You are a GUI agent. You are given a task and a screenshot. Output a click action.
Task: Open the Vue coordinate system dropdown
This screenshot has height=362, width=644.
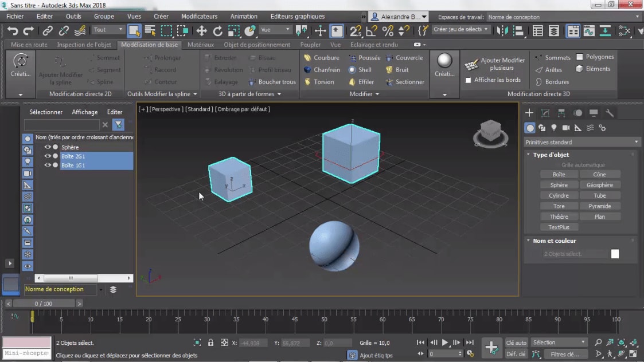(275, 30)
